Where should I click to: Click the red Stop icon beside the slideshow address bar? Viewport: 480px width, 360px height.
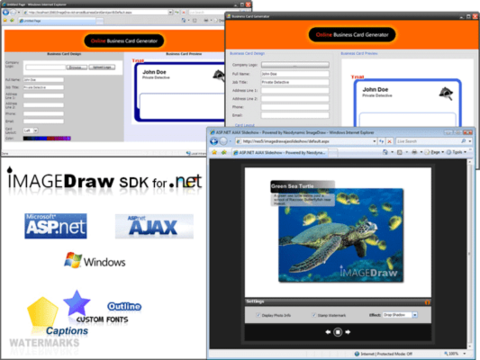(389, 141)
